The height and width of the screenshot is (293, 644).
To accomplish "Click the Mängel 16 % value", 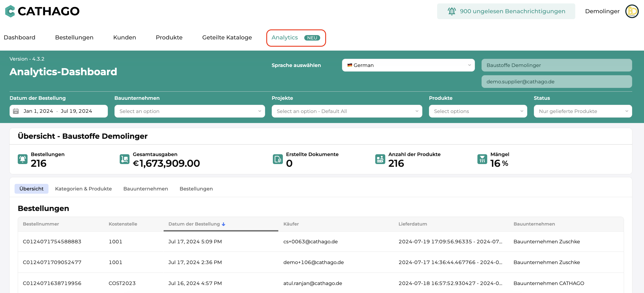I will [x=499, y=163].
